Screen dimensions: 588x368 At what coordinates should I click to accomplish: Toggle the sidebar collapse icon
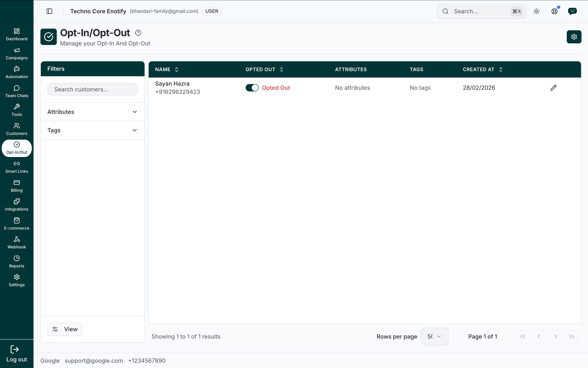[x=49, y=11]
